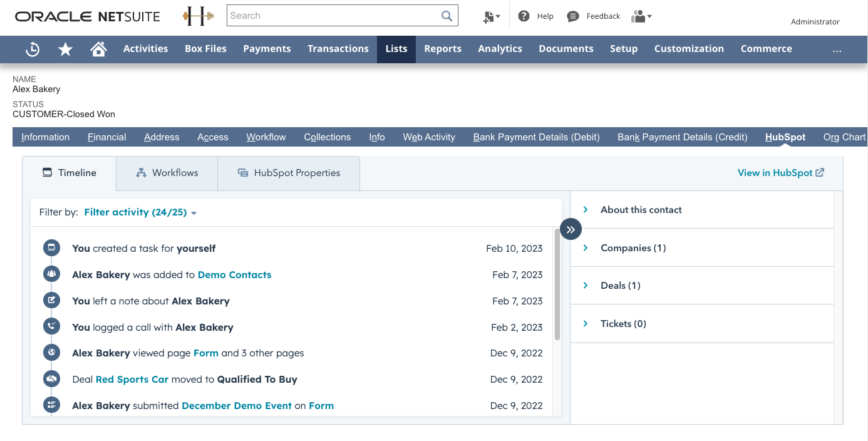The image size is (868, 441).
Task: Open the Reports menu
Action: coord(443,48)
